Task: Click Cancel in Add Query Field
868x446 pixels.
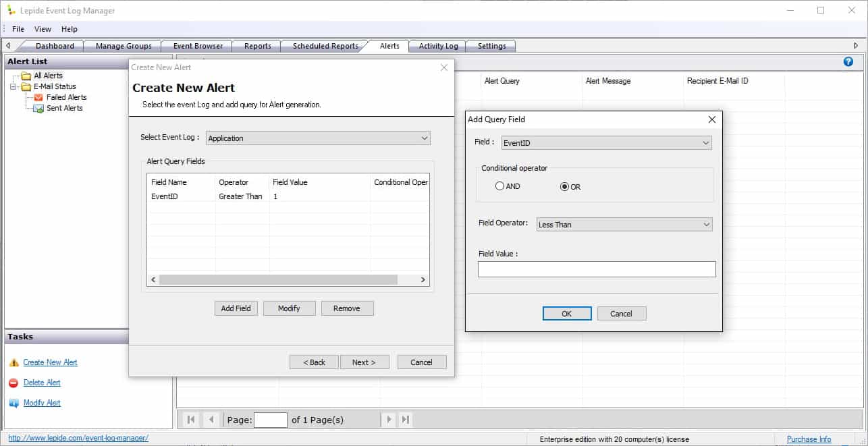Action: coord(622,314)
